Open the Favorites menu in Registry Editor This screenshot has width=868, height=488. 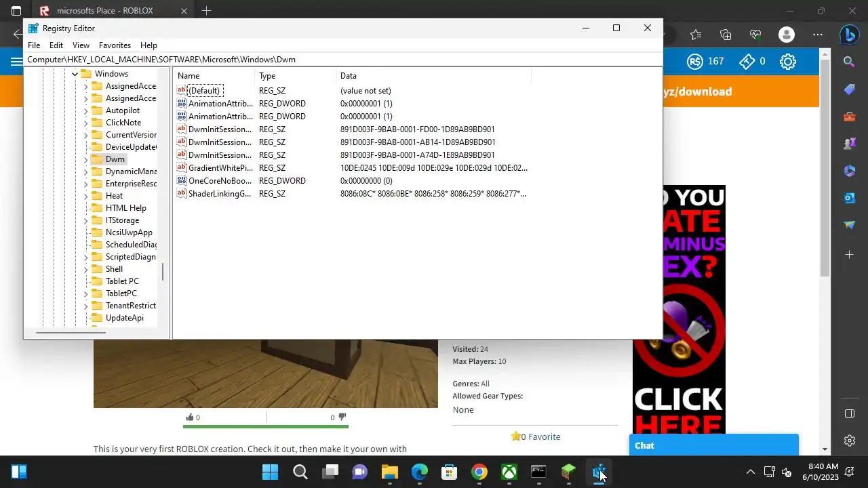(115, 45)
